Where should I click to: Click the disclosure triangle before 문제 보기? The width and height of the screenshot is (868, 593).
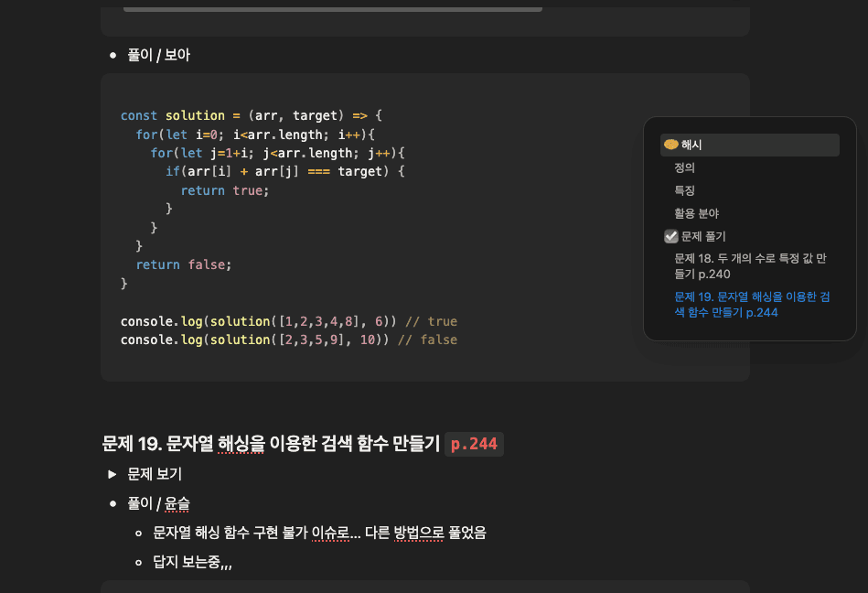click(x=113, y=474)
